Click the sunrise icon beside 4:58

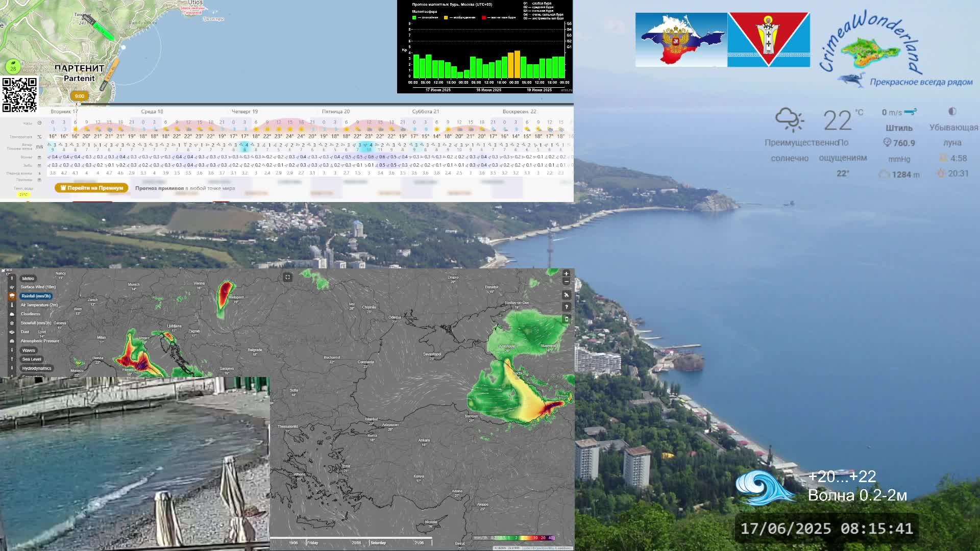[943, 158]
